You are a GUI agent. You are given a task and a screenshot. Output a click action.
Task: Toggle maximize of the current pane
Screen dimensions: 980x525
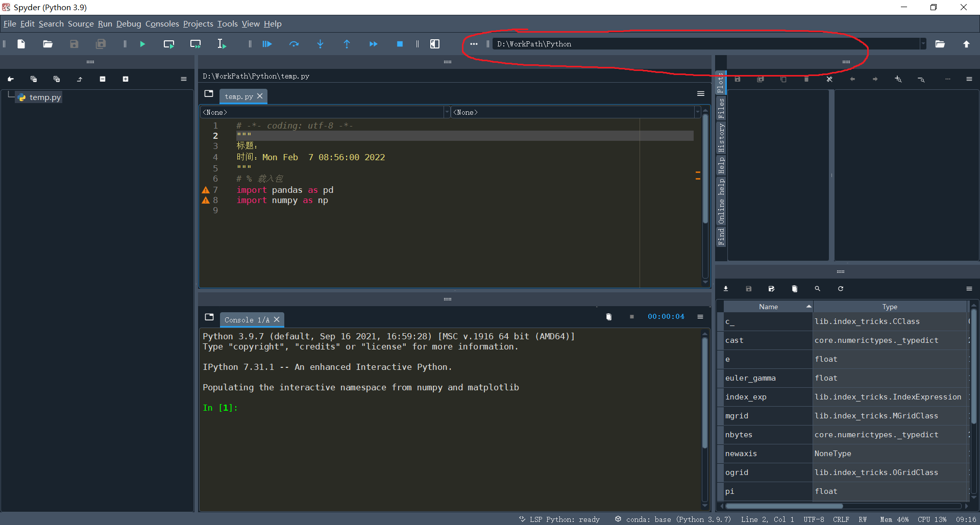pyautogui.click(x=434, y=44)
